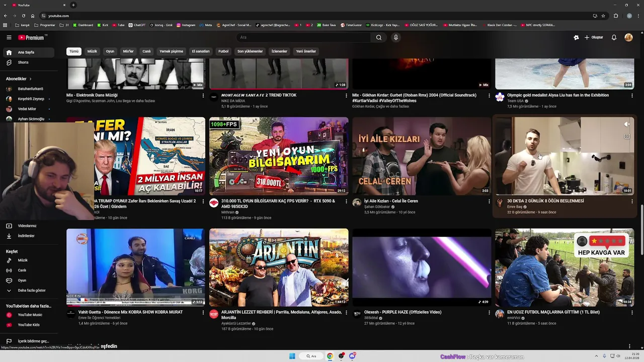Click the taskbar Ara search box
Viewport: 644px width, 362px height.
(311, 356)
